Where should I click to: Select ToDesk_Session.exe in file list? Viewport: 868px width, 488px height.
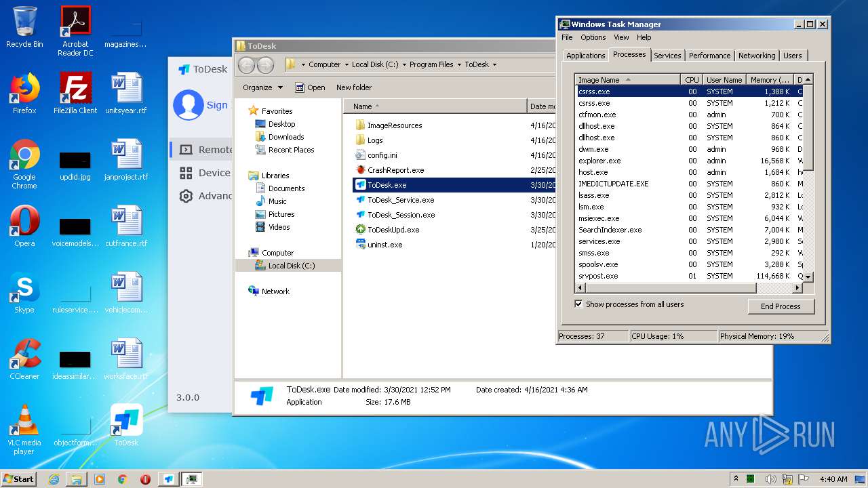[401, 215]
